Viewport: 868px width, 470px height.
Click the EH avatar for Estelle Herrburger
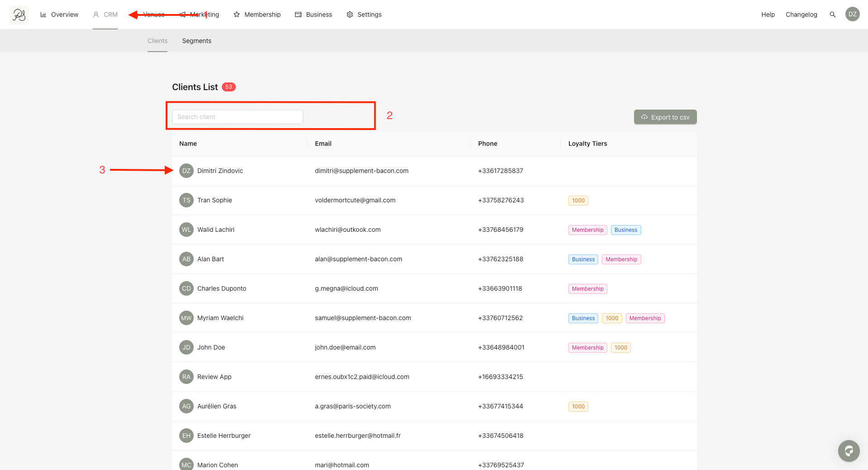(186, 436)
